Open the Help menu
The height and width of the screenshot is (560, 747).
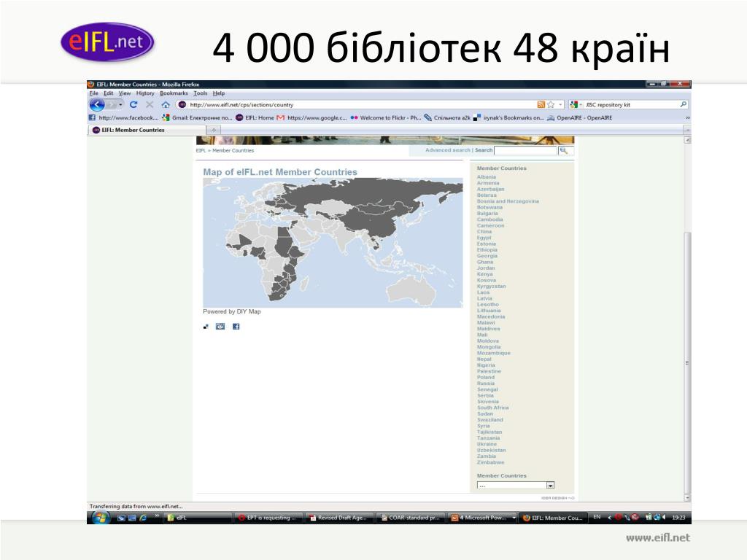pos(219,93)
